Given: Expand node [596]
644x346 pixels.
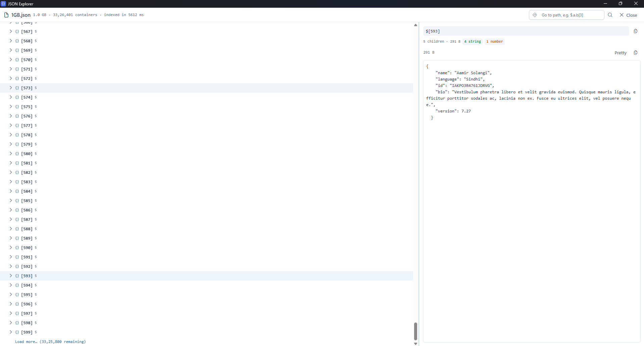Looking at the screenshot, I should (11, 304).
